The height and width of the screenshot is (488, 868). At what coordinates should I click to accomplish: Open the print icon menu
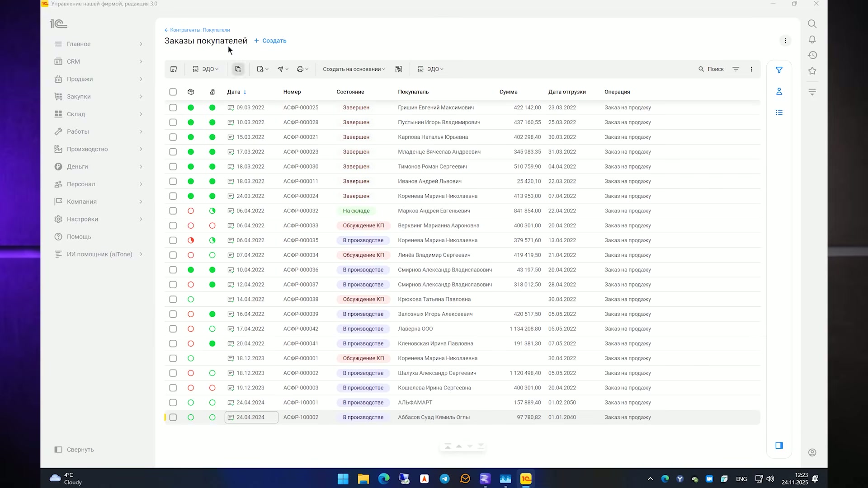point(302,69)
